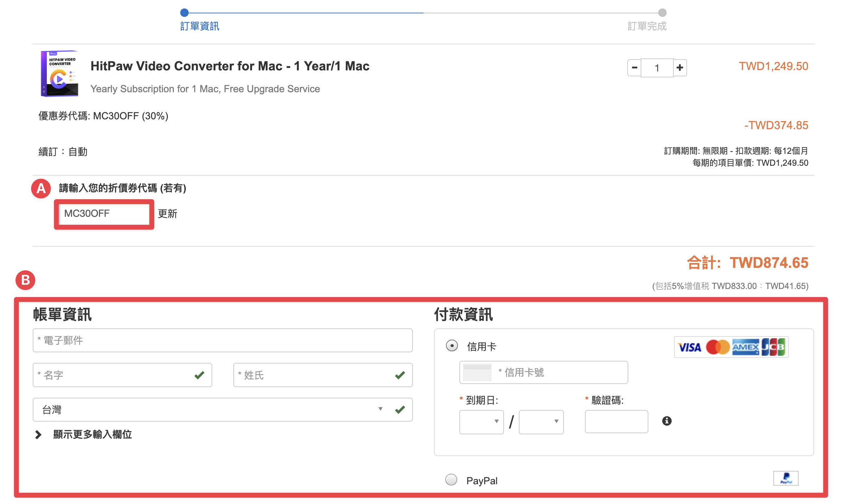Click the 電子郵件 email input field
The width and height of the screenshot is (849, 504).
(222, 340)
